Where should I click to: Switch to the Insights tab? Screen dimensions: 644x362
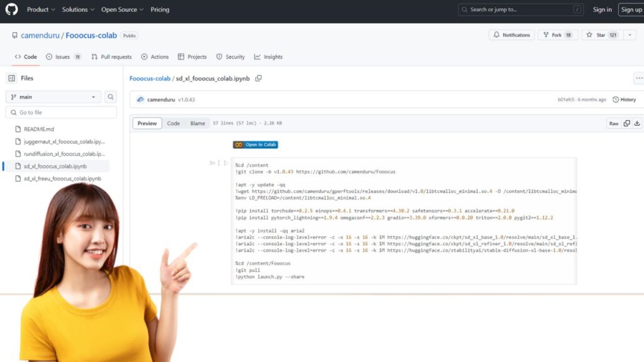coord(268,57)
